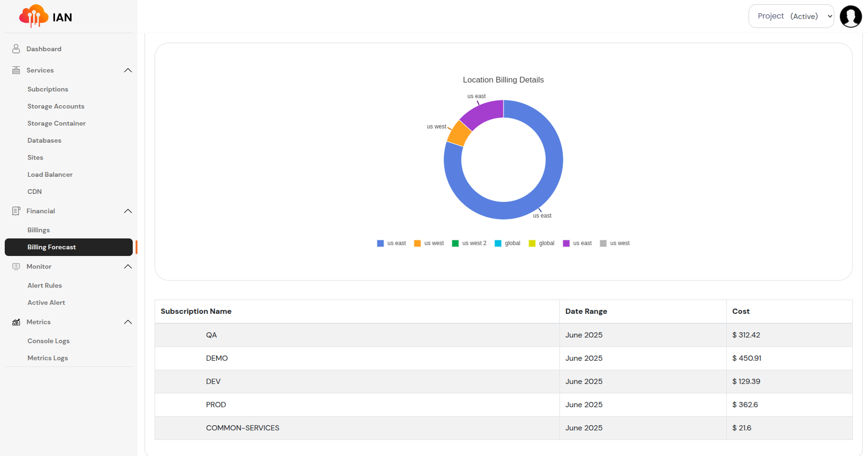Select Billing Forecast in sidebar

pos(51,247)
